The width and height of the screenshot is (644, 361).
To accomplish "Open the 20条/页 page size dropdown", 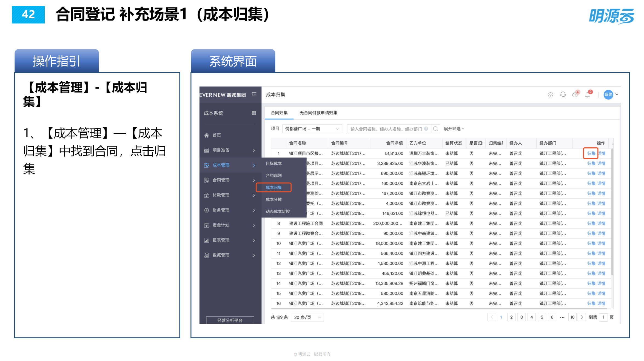I will coord(307,317).
